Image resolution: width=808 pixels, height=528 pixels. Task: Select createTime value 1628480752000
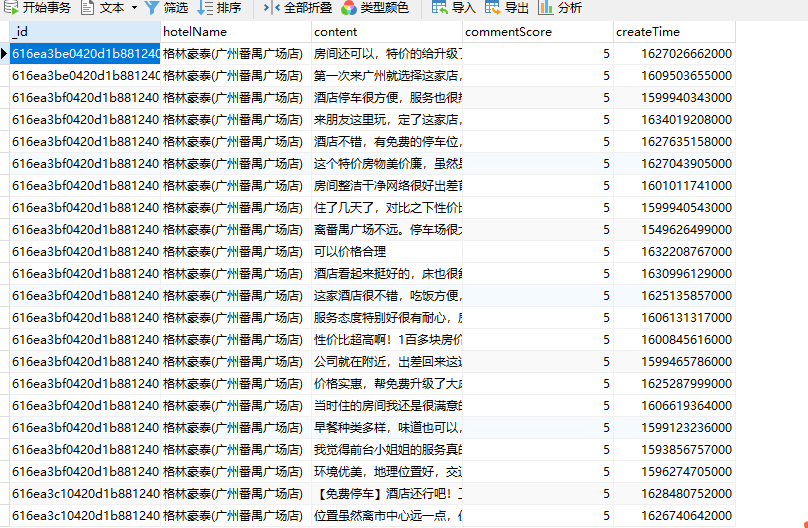coord(675,494)
